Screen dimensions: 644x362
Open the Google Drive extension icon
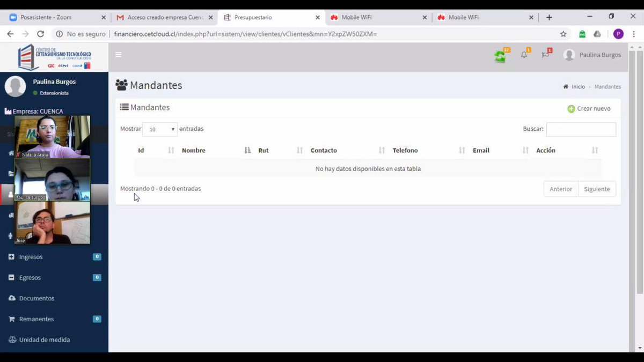coord(597,34)
